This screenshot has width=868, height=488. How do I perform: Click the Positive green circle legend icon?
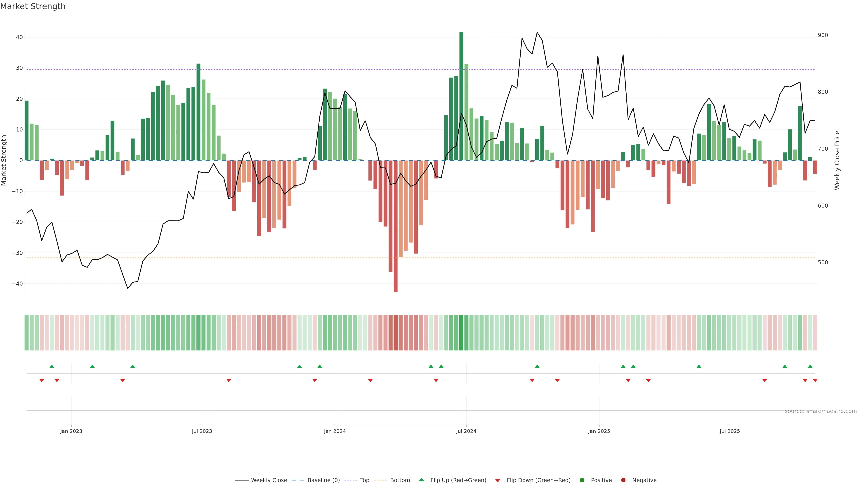coord(582,480)
